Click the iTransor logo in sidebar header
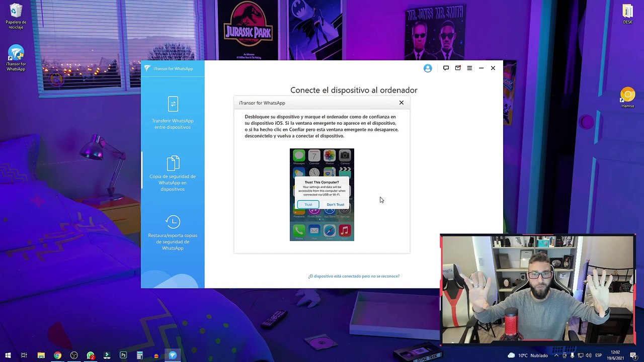This screenshot has height=362, width=644. tap(147, 68)
